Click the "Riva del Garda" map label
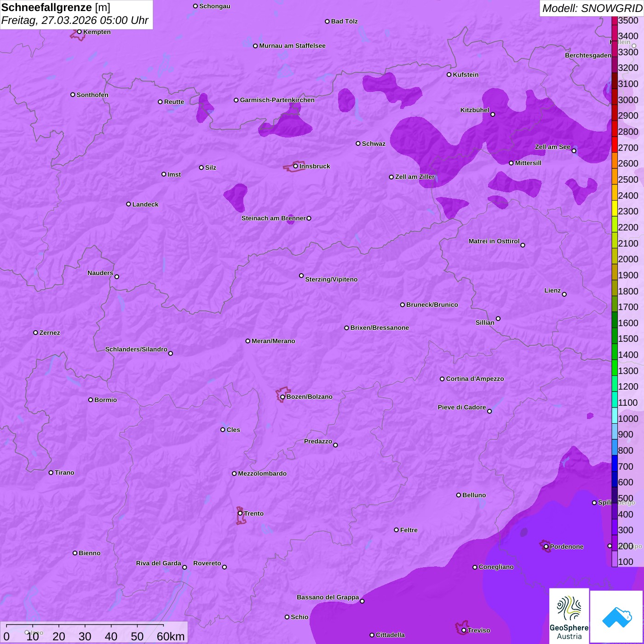The height and width of the screenshot is (644, 644). pos(159,563)
